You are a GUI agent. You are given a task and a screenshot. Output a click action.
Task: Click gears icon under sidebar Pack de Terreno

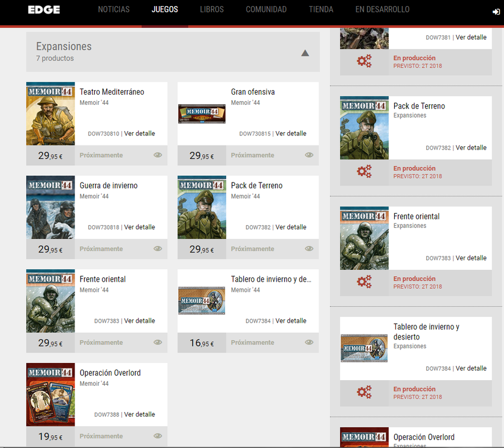point(364,171)
